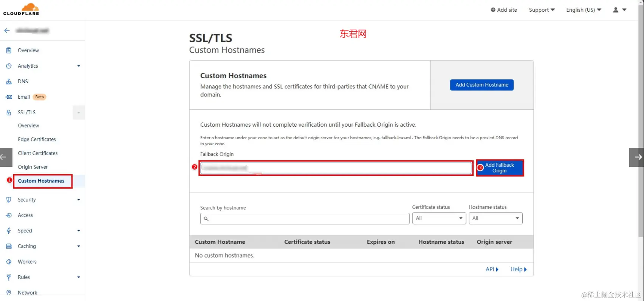Image resolution: width=644 pixels, height=301 pixels.
Task: Select Custom Hostnames in sidebar
Action: point(41,181)
